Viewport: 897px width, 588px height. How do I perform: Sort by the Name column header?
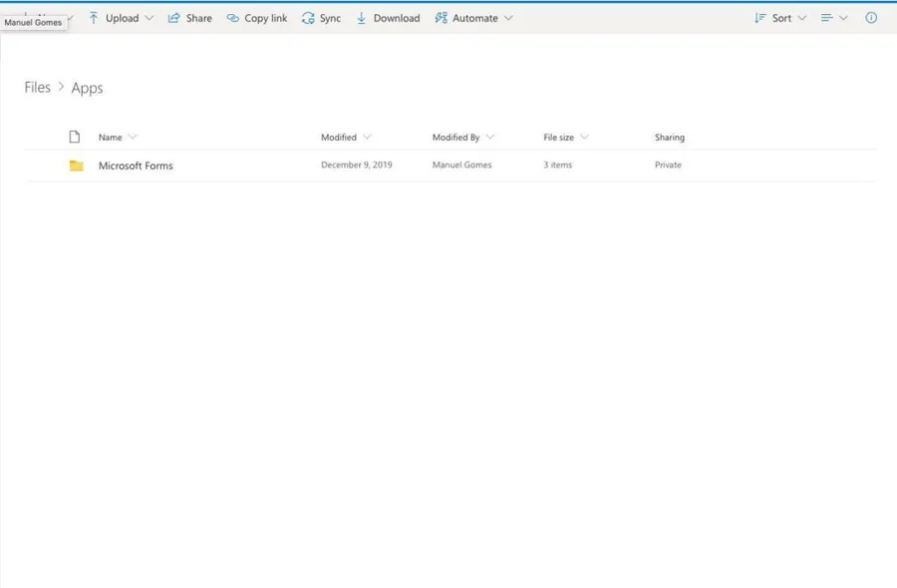(111, 138)
